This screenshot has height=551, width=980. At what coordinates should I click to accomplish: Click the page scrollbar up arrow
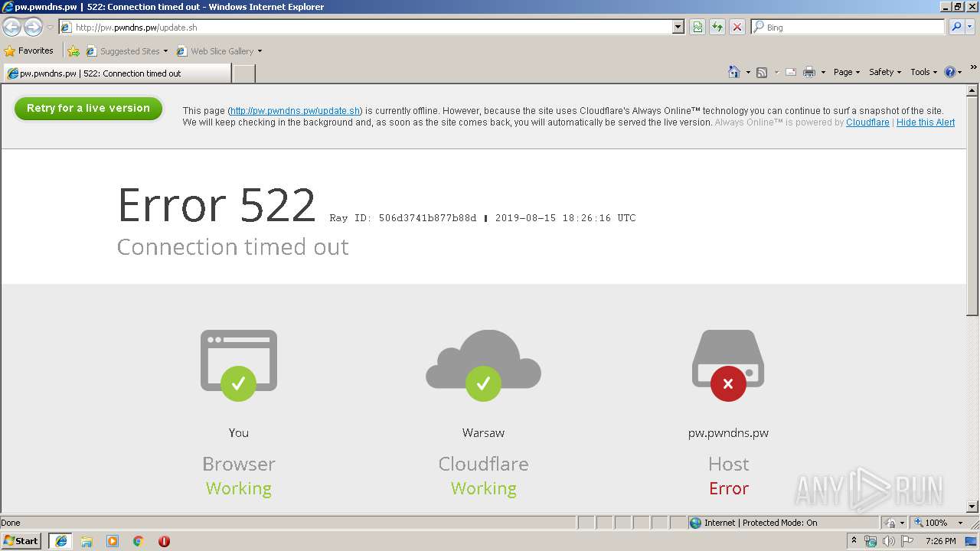972,91
